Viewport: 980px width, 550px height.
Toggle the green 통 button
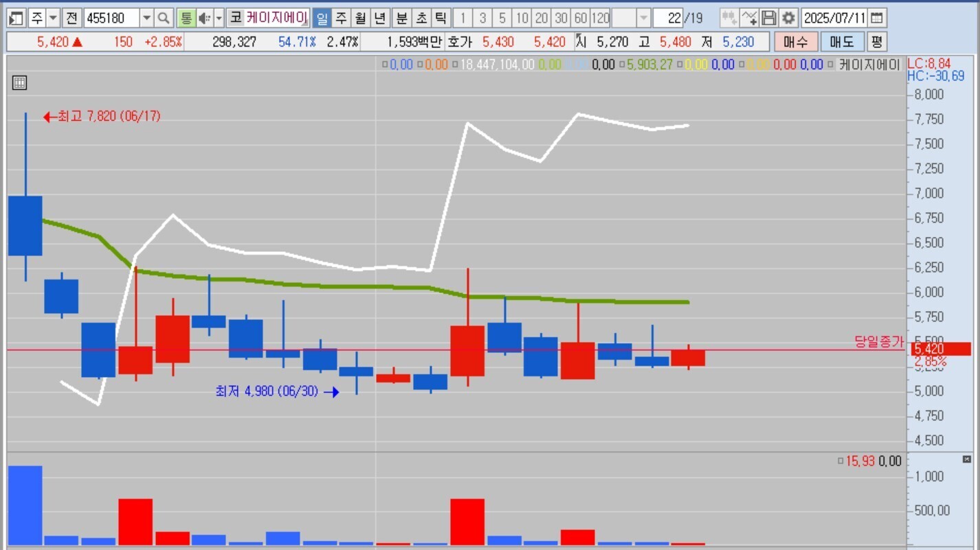[186, 18]
